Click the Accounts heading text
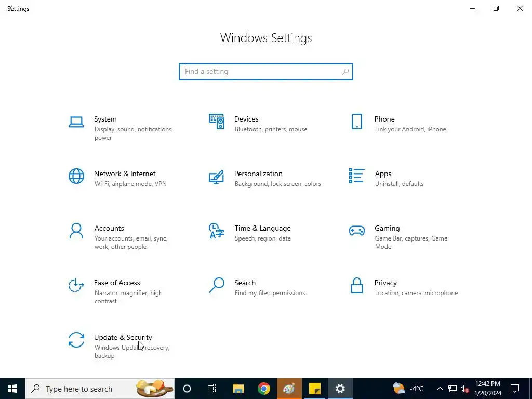 [x=109, y=229]
